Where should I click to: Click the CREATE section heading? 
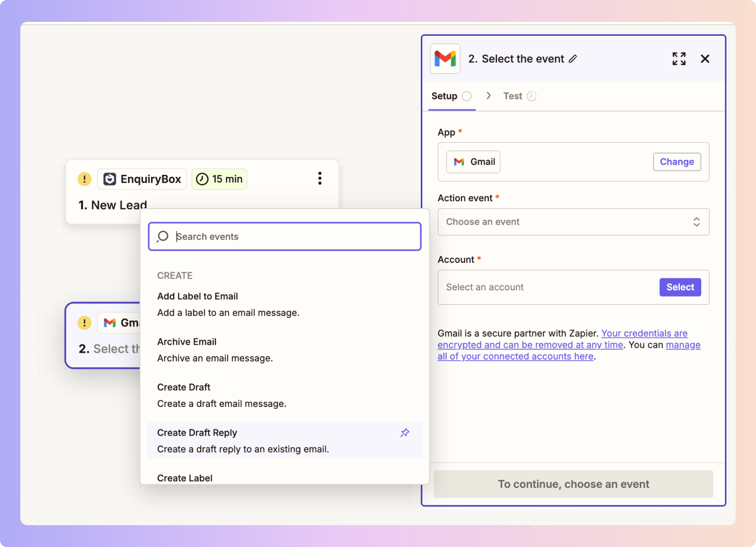click(175, 276)
